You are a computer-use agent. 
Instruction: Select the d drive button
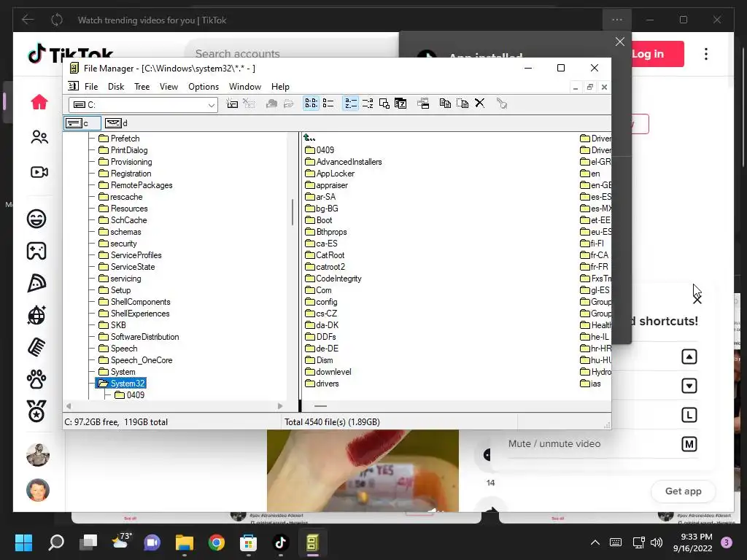[x=116, y=123]
